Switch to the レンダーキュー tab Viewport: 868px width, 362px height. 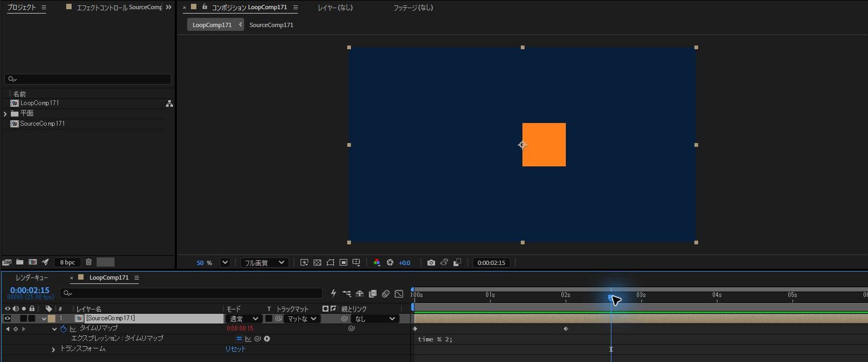31,277
